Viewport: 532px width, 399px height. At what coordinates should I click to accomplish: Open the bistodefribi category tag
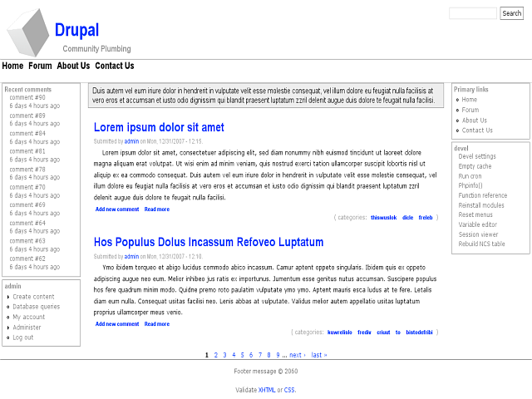tap(419, 332)
